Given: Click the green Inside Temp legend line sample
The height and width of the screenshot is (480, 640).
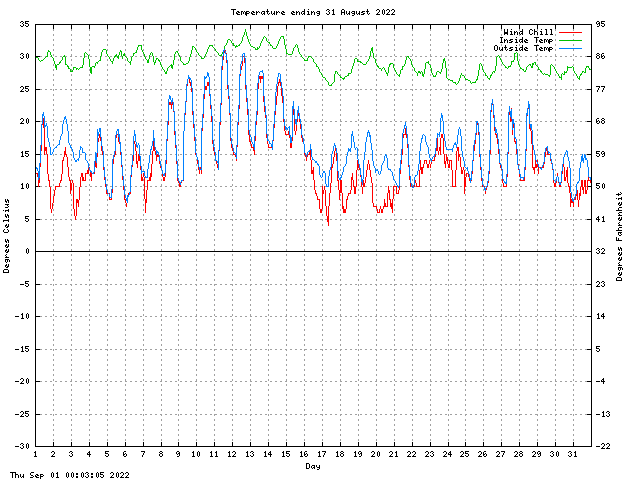Looking at the screenshot, I should click(570, 40).
